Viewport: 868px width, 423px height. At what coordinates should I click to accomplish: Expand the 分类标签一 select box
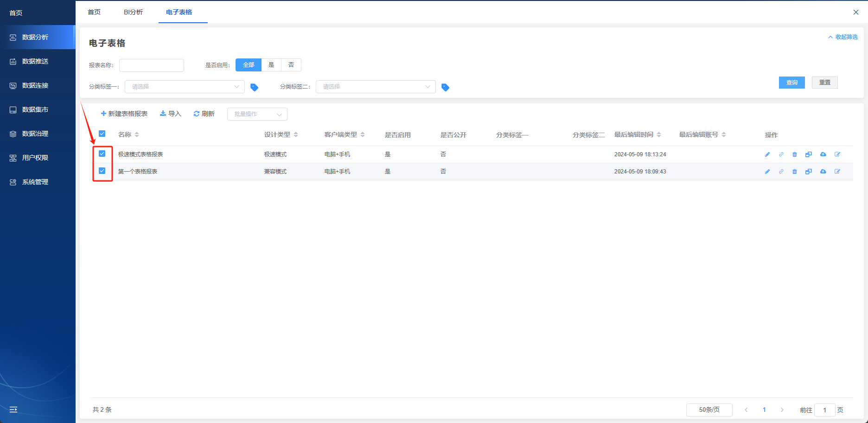tap(185, 87)
